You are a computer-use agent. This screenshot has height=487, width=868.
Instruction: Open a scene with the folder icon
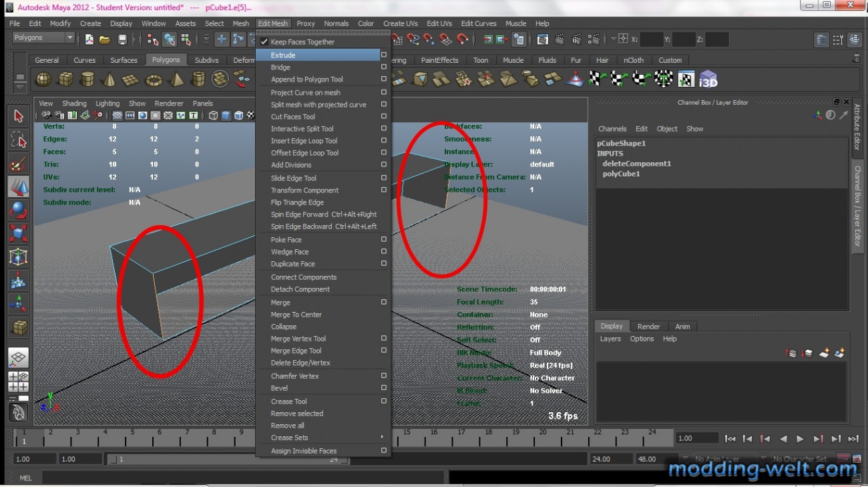104,39
